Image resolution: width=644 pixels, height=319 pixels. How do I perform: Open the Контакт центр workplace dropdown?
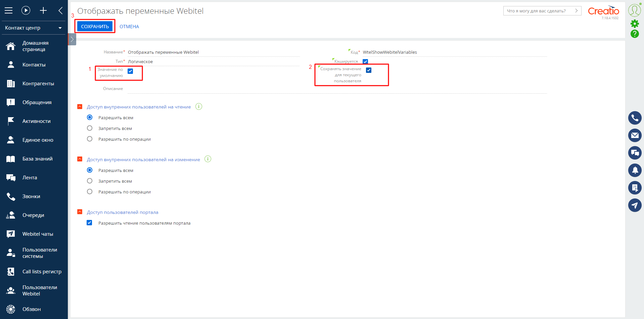tap(34, 28)
